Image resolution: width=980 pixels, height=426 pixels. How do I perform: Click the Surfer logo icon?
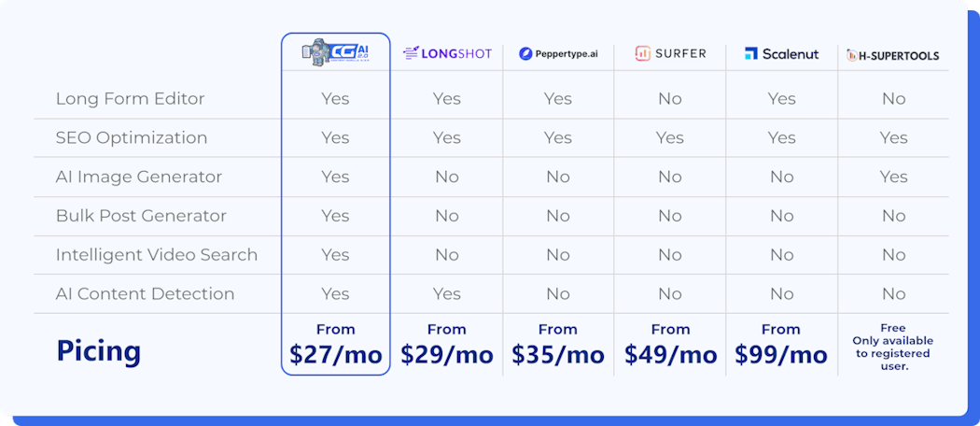click(642, 53)
